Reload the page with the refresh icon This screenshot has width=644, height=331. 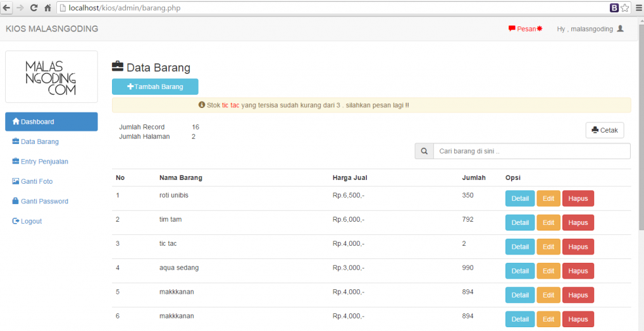point(34,8)
